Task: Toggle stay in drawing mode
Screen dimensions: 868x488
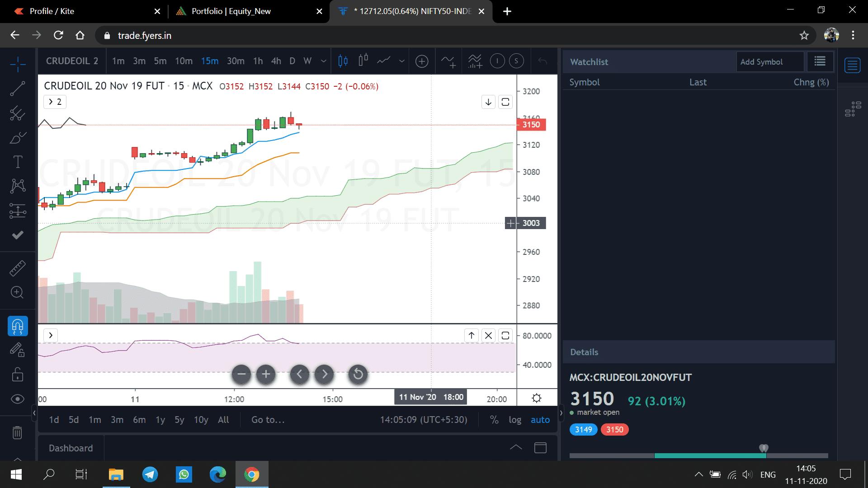Action: pos(18,350)
